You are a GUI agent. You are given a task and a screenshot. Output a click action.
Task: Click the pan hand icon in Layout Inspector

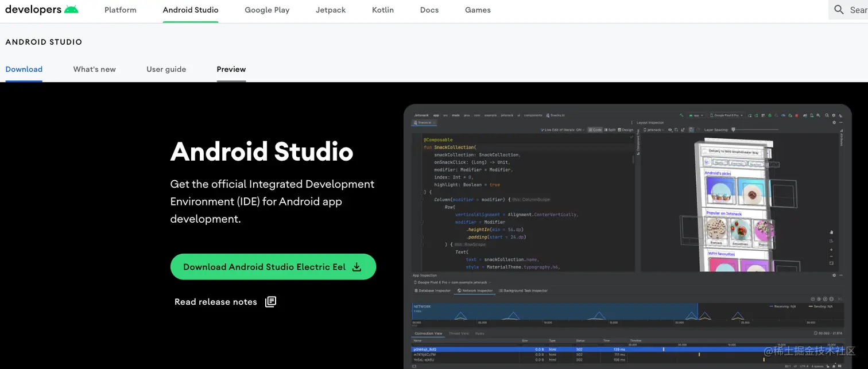[831, 232]
